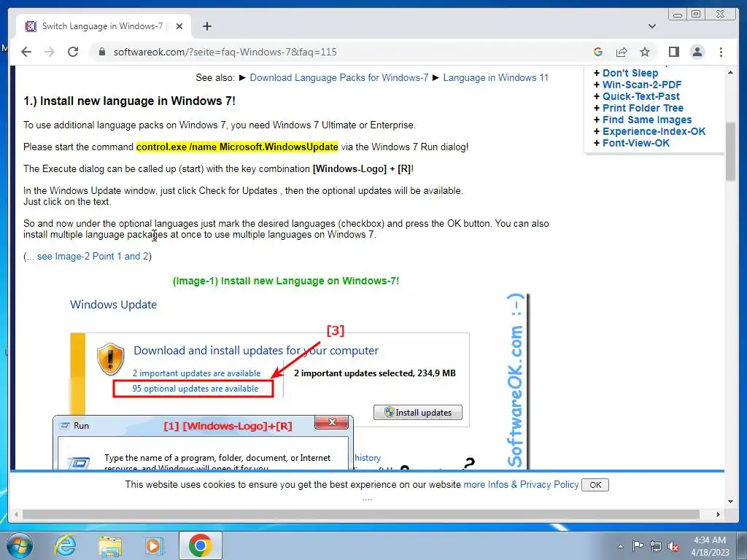The height and width of the screenshot is (560, 747).
Task: Accept cookies with the OK button
Action: click(595, 485)
